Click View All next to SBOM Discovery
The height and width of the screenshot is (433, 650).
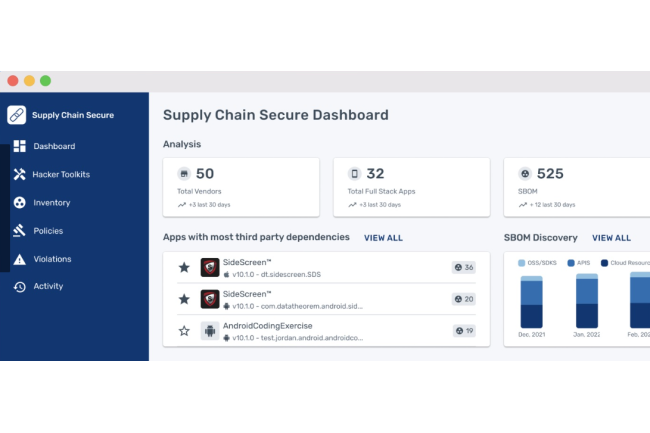click(611, 238)
